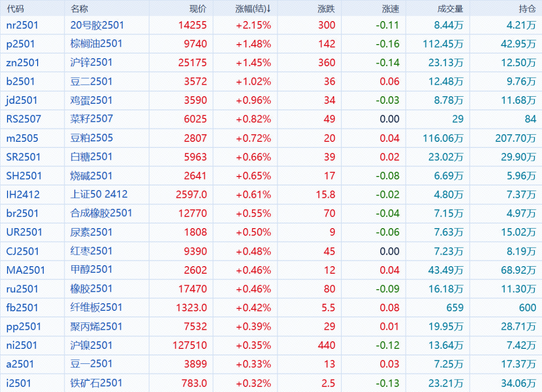Open the SR2501 code link

click(23, 157)
